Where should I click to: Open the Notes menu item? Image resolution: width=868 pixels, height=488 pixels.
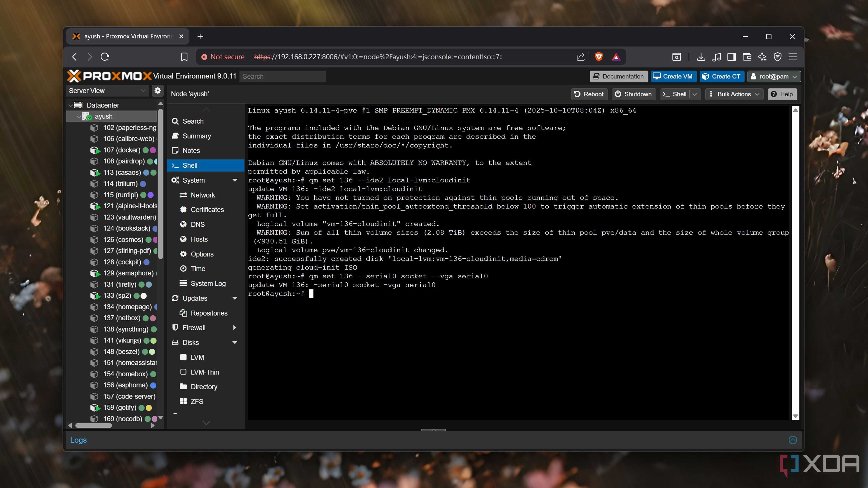[x=205, y=150]
